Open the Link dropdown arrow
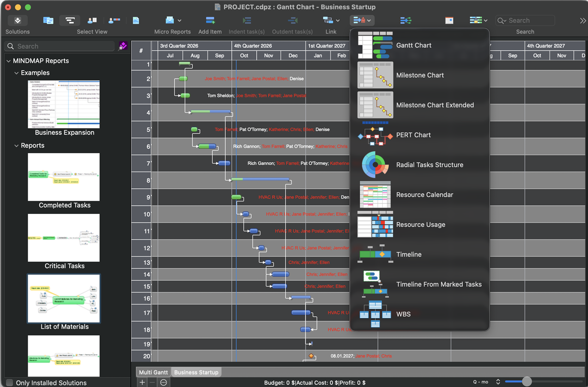The height and width of the screenshot is (387, 588). pyautogui.click(x=338, y=21)
